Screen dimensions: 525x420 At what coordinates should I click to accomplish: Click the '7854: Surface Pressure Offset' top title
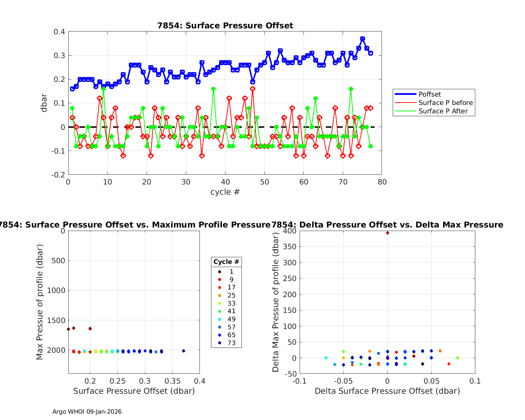[x=225, y=26]
